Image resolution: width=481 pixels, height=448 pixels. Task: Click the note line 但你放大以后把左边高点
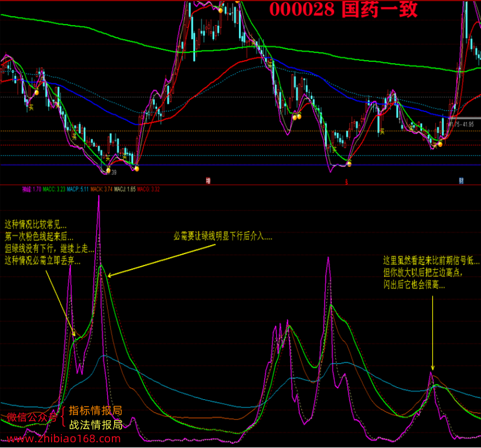pos(423,272)
